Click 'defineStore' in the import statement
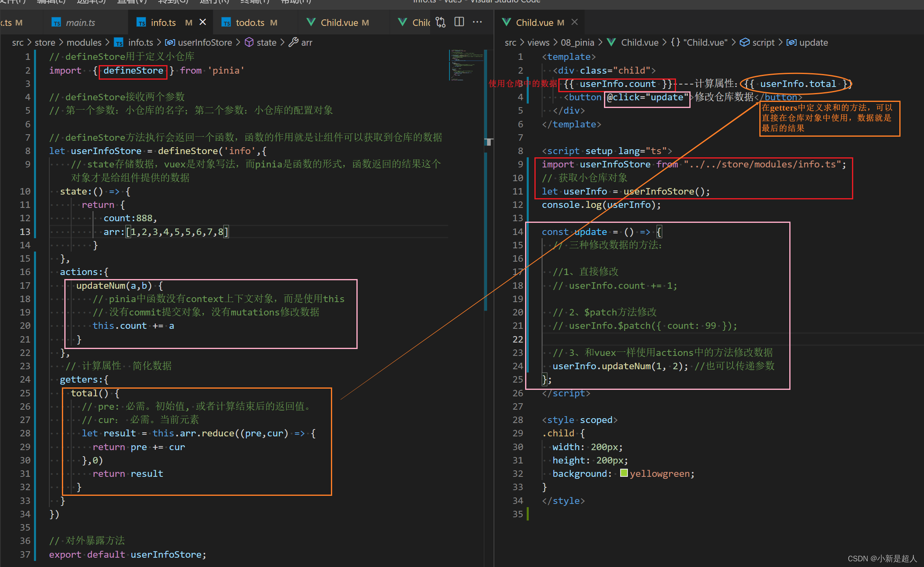 (133, 71)
